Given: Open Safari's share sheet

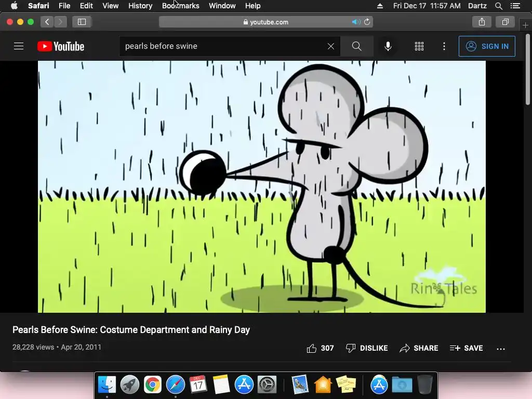Looking at the screenshot, I should click(482, 22).
